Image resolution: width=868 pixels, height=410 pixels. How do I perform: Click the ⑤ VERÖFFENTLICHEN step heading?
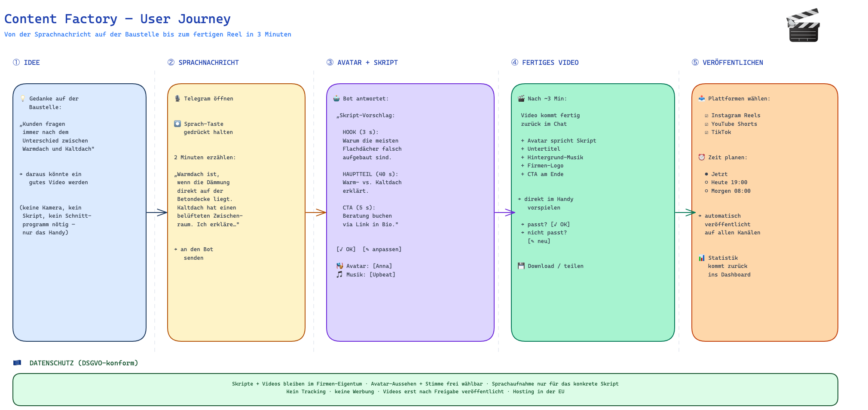(727, 63)
